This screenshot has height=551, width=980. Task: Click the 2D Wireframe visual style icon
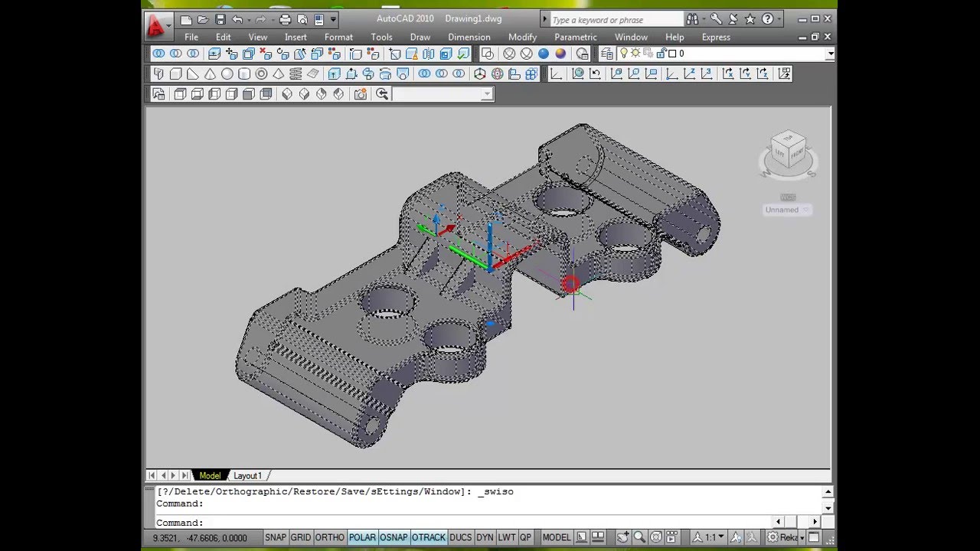487,54
